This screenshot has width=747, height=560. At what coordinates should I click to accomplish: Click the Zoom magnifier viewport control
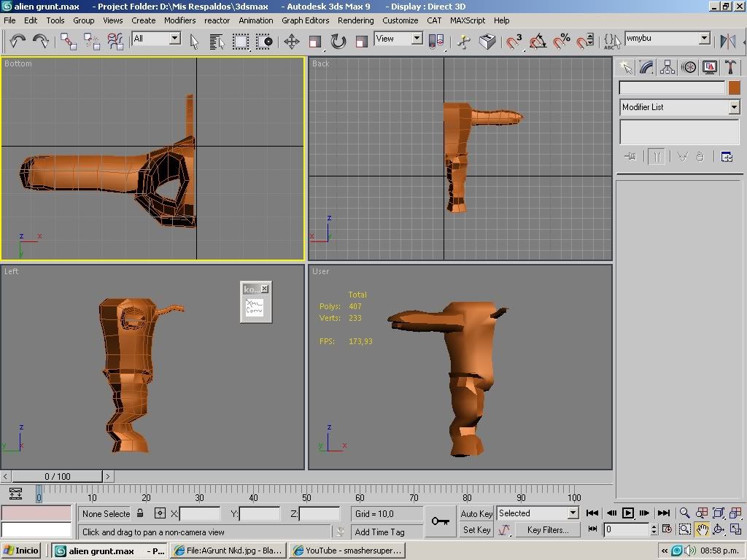tap(684, 513)
